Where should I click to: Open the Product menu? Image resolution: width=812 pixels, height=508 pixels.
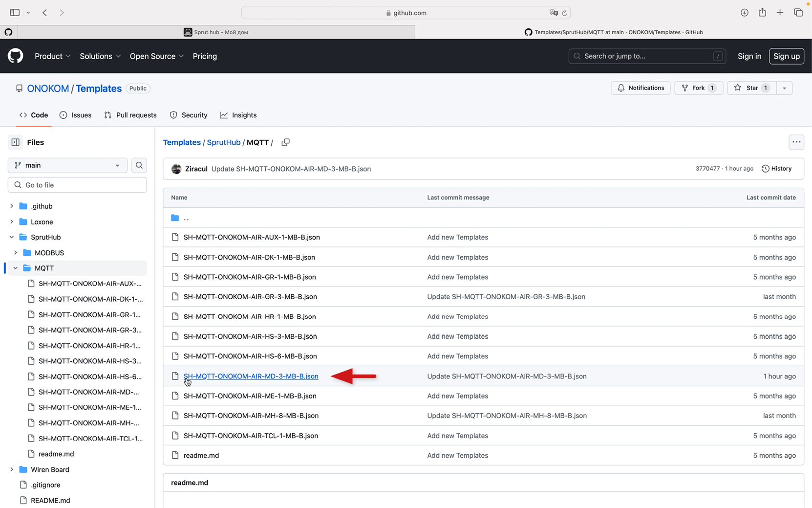coord(52,56)
